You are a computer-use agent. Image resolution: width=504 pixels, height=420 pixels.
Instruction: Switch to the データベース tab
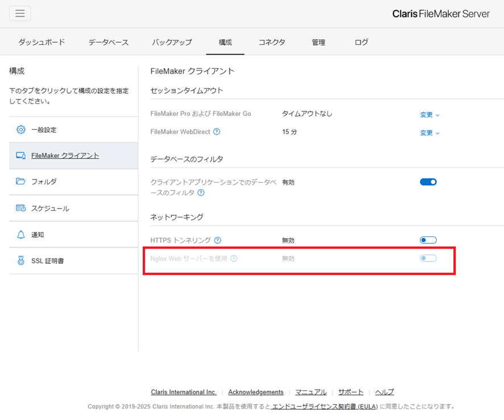click(x=109, y=42)
